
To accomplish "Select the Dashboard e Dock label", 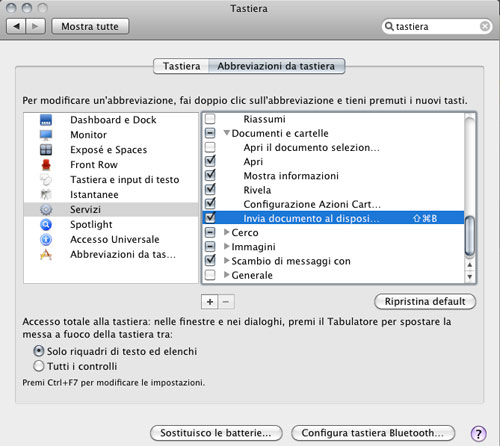I will [x=113, y=120].
